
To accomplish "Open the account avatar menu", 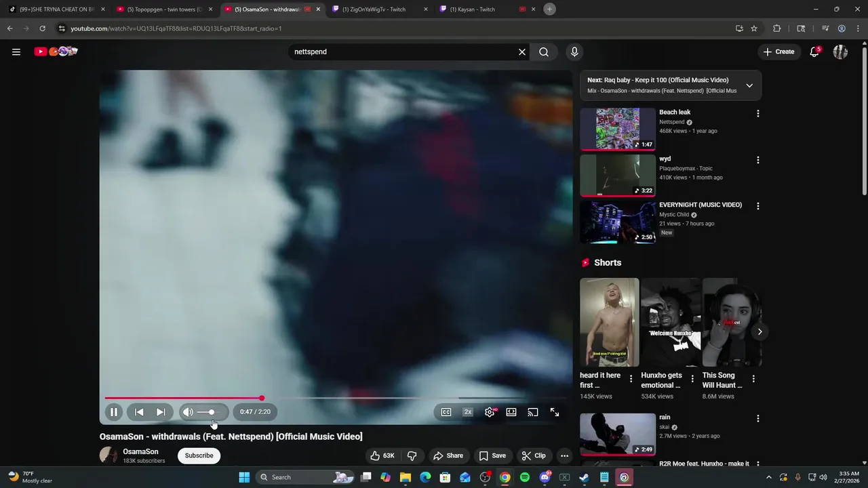I will [840, 52].
